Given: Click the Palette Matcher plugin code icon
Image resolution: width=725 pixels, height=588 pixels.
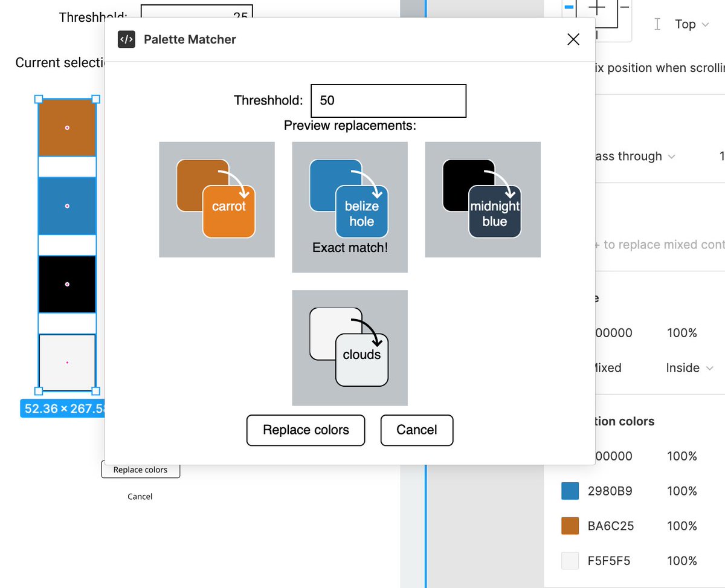Looking at the screenshot, I should point(126,39).
